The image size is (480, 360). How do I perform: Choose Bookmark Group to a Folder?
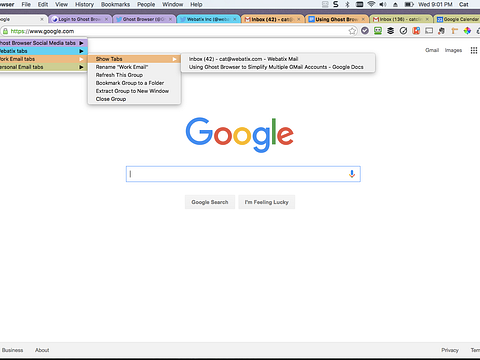[134, 83]
